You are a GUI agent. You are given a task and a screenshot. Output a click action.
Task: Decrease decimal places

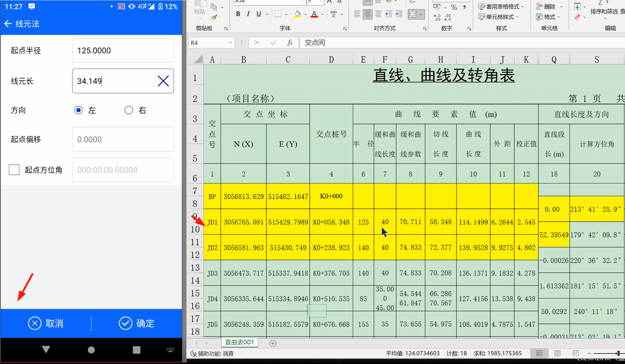448,18
